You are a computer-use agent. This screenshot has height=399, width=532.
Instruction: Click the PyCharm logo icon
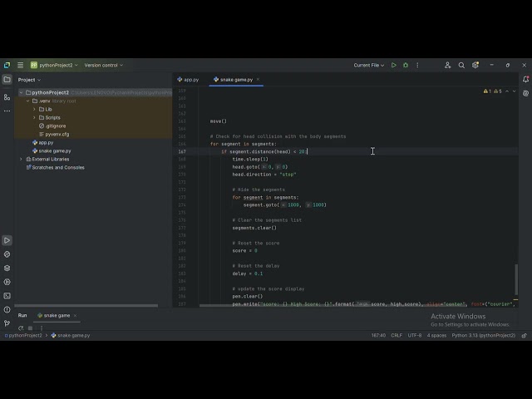click(x=7, y=65)
